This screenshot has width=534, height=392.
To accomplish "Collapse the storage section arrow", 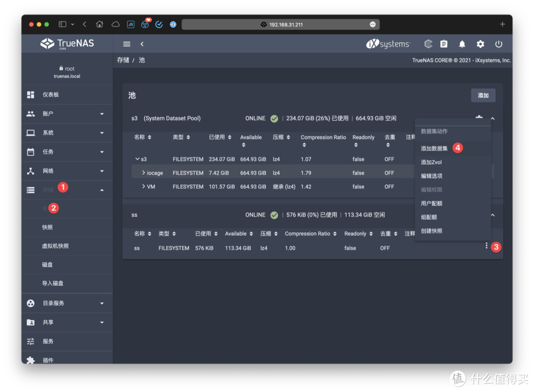I will [102, 190].
